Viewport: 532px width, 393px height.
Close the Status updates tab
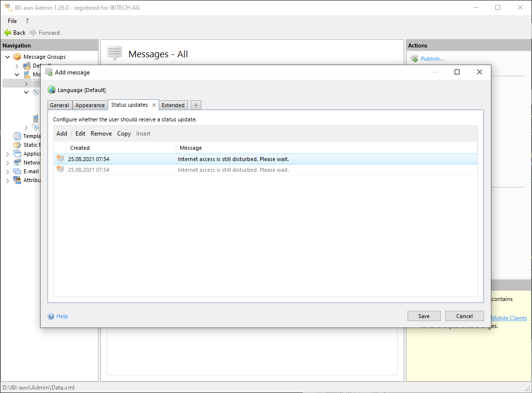[154, 105]
